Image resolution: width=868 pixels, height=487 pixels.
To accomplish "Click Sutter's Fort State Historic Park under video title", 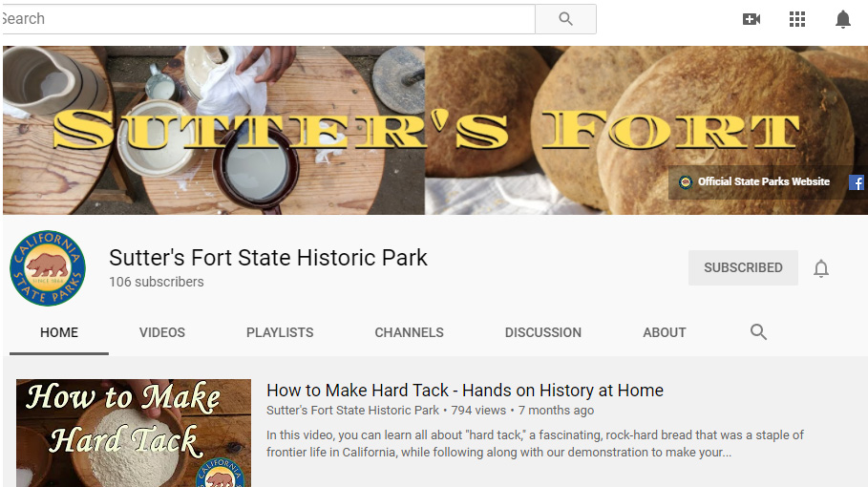I will (x=352, y=411).
